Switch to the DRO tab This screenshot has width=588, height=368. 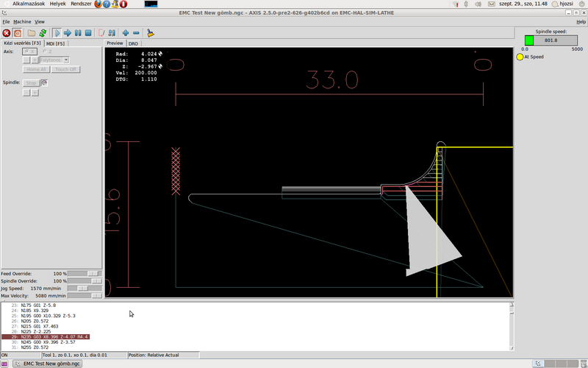tap(133, 43)
